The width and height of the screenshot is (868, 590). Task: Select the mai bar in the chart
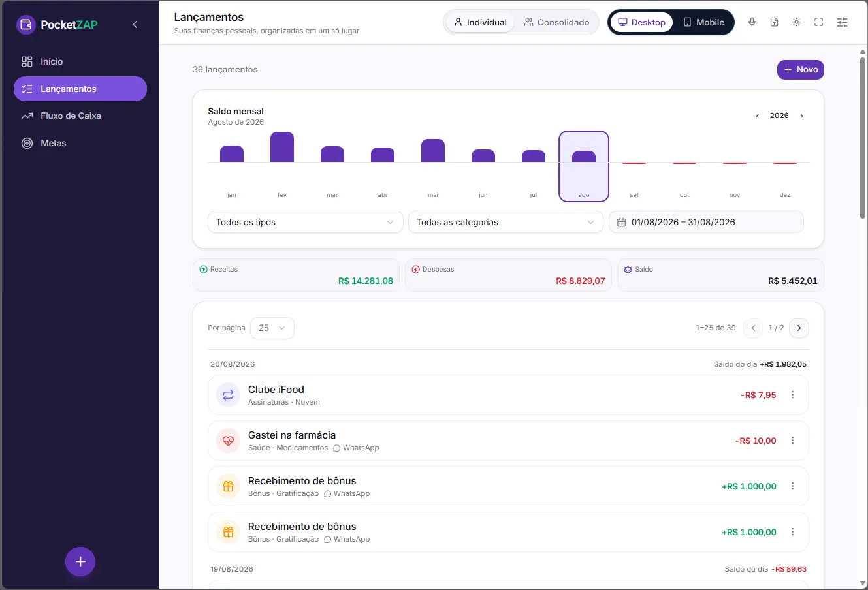[x=433, y=150]
